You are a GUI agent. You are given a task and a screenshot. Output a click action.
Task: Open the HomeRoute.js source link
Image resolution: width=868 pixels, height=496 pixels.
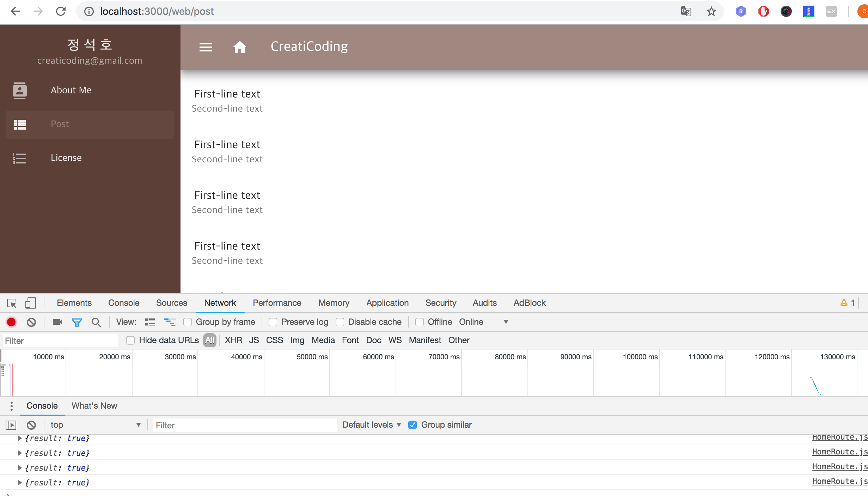coord(838,437)
